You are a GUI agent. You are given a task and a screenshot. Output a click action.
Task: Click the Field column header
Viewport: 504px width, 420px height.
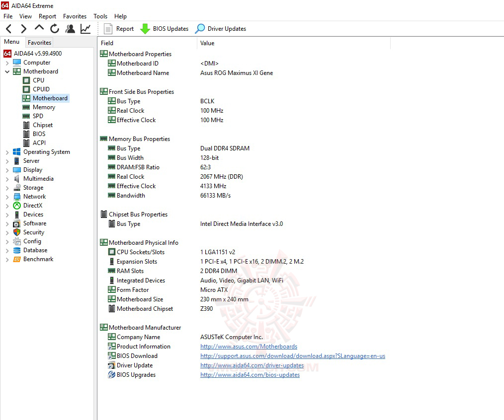click(147, 43)
